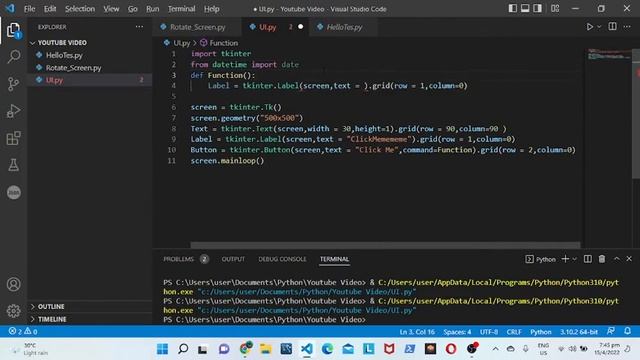Screen dimensions: 640x360
Task: Select Python language mode in status bar
Action: coord(540,331)
